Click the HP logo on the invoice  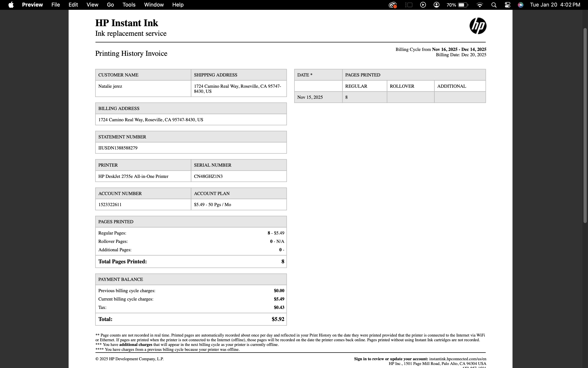coord(478,26)
